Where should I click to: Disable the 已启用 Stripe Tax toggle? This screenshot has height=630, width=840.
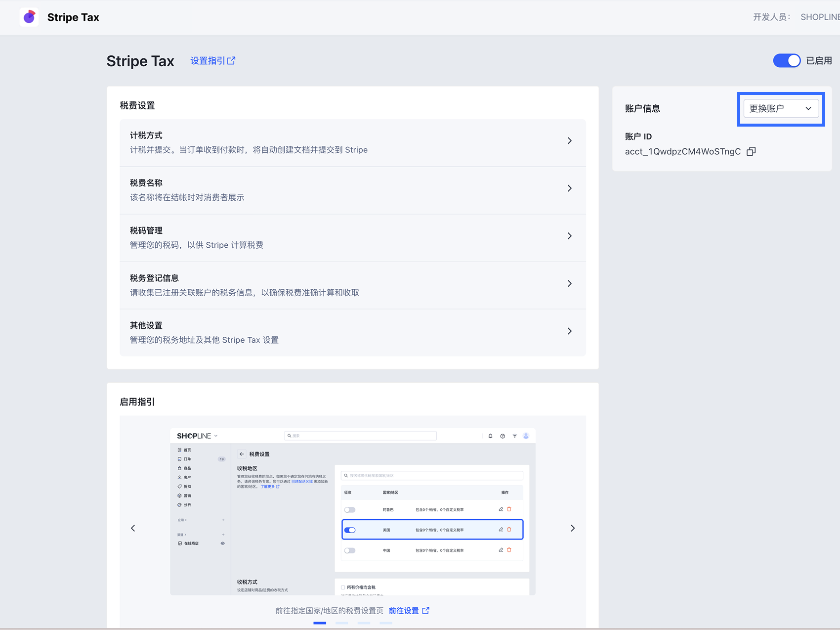(787, 61)
